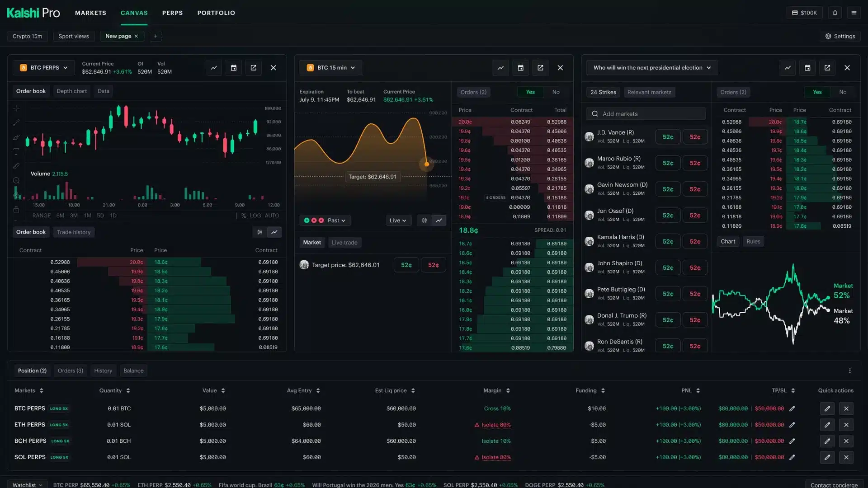Screen dimensions: 868x488
Task: Open positions panel three-dot options menu
Action: tap(850, 371)
